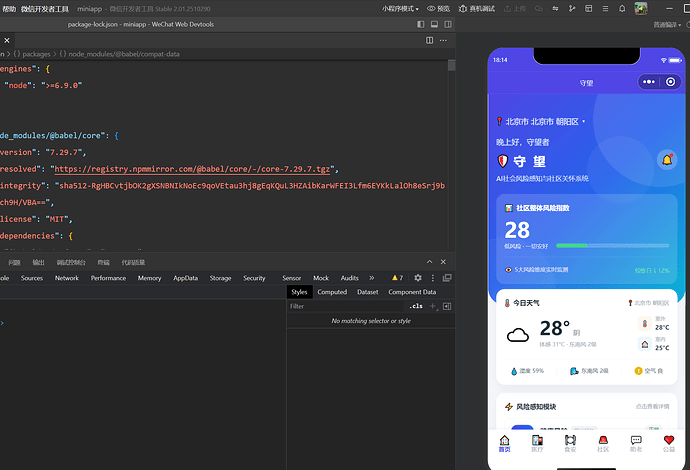Add new style rule plus icon
The width and height of the screenshot is (690, 470).
coord(433,306)
